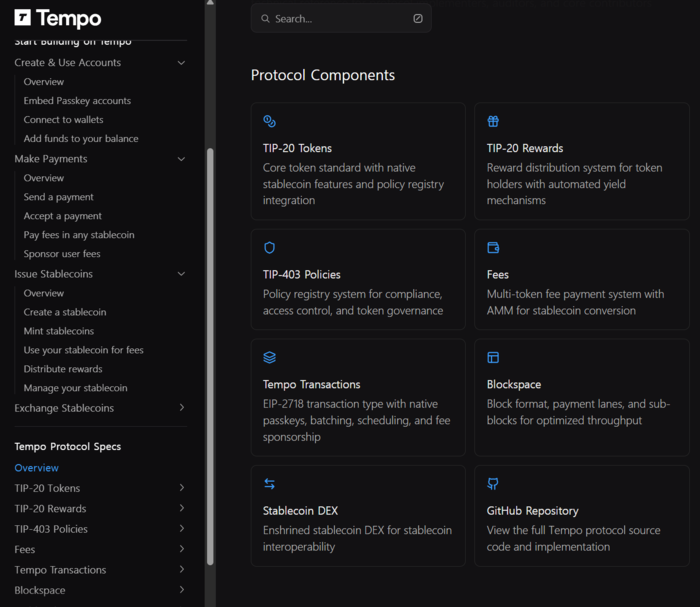
Task: Click the TIP-20 Tokens coin icon
Action: click(269, 122)
